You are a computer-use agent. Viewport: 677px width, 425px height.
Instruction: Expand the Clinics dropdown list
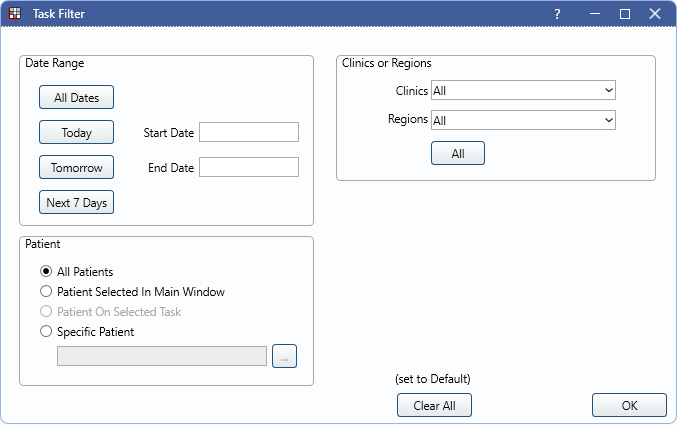tap(522, 91)
